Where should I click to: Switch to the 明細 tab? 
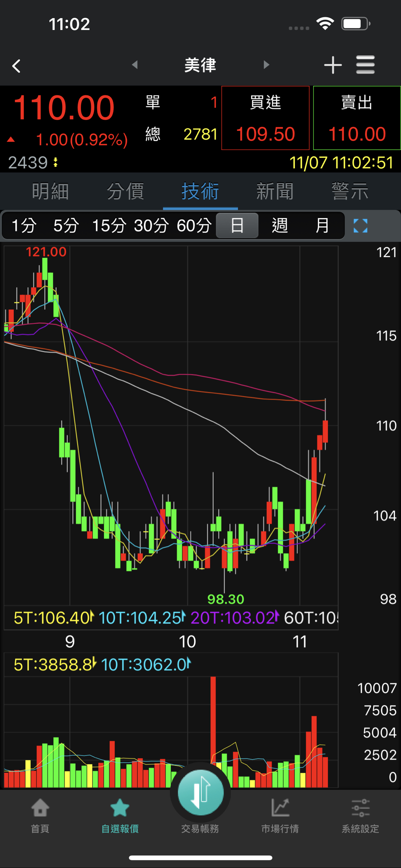point(51,191)
